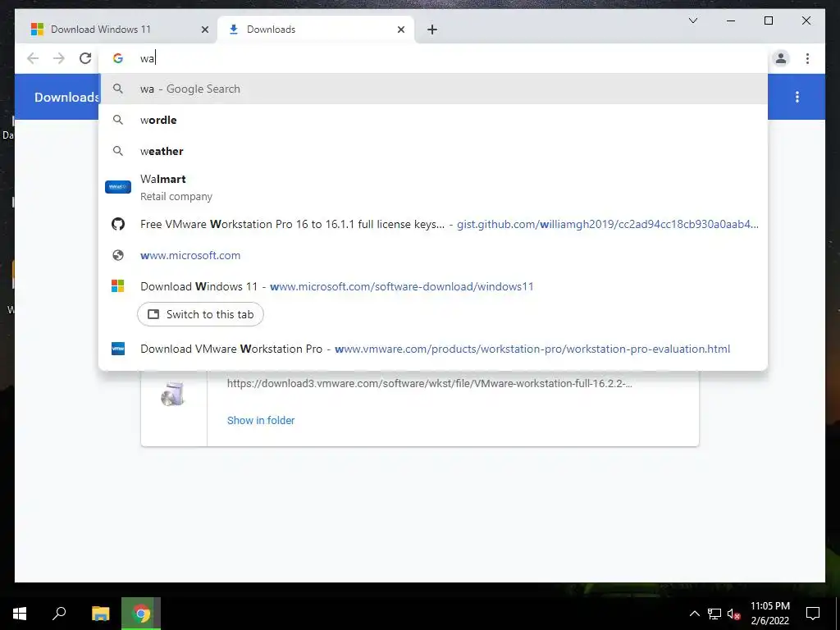Open Download VMware Workstation Pro suggestion
The width and height of the screenshot is (840, 630).
pos(433,349)
